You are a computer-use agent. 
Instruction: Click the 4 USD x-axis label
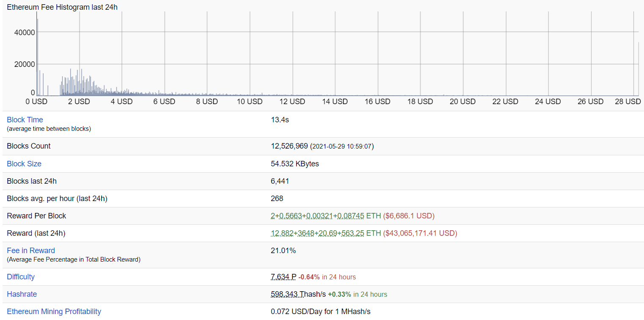coord(122,102)
